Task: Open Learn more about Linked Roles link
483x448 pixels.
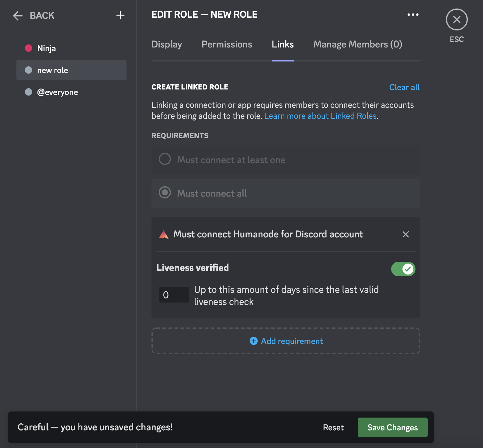Action: [x=320, y=116]
